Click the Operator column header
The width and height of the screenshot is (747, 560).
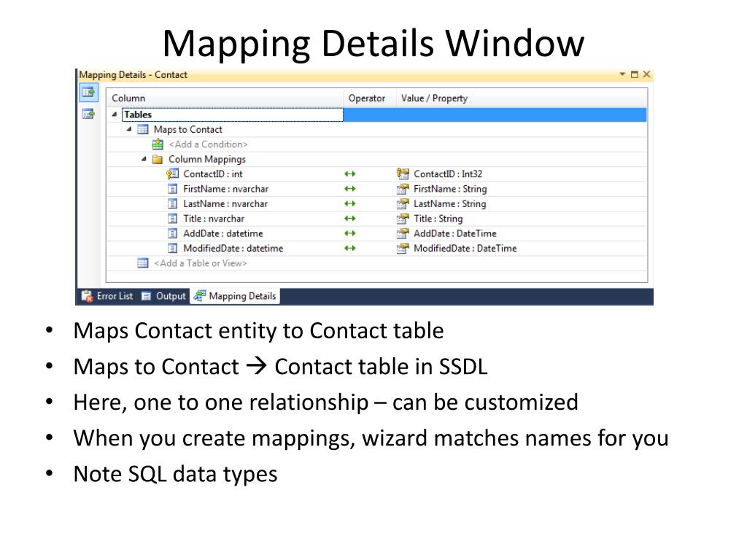tap(366, 98)
